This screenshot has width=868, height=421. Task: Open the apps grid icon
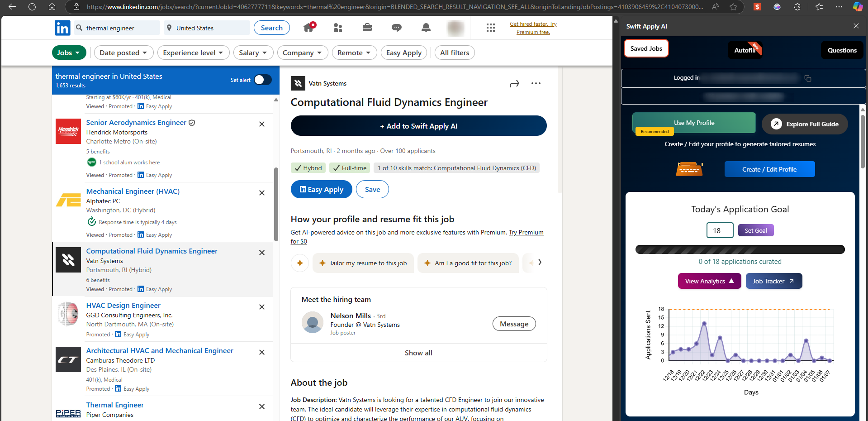[x=491, y=28]
